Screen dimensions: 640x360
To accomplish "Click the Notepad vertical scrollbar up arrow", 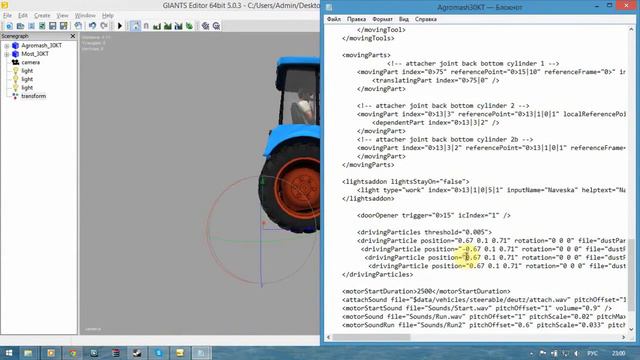I will click(631, 29).
